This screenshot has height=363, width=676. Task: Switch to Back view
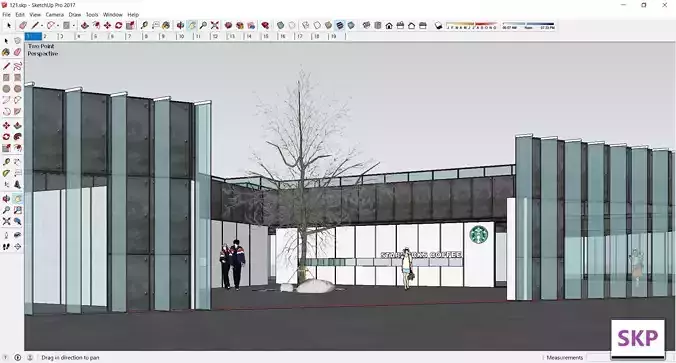tap(411, 25)
